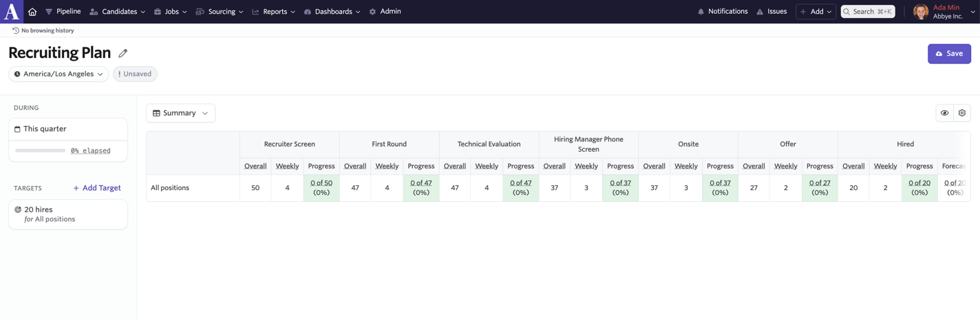Click the 0% elapsed label
980x319 pixels.
[x=90, y=150]
